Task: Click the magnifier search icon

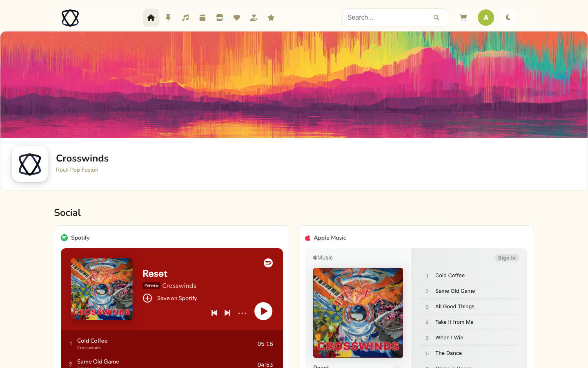Action: click(x=437, y=18)
